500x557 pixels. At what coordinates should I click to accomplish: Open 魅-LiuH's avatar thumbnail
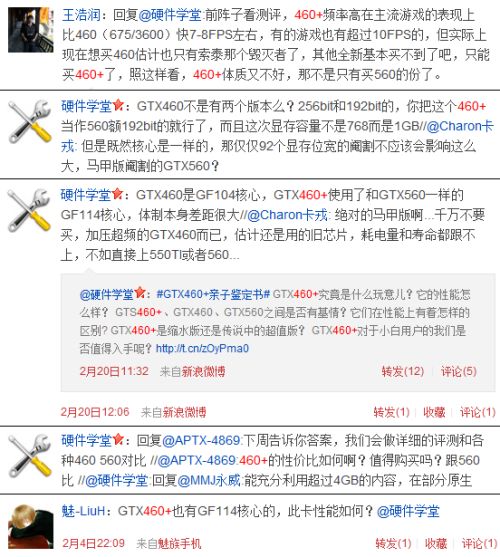click(x=31, y=527)
